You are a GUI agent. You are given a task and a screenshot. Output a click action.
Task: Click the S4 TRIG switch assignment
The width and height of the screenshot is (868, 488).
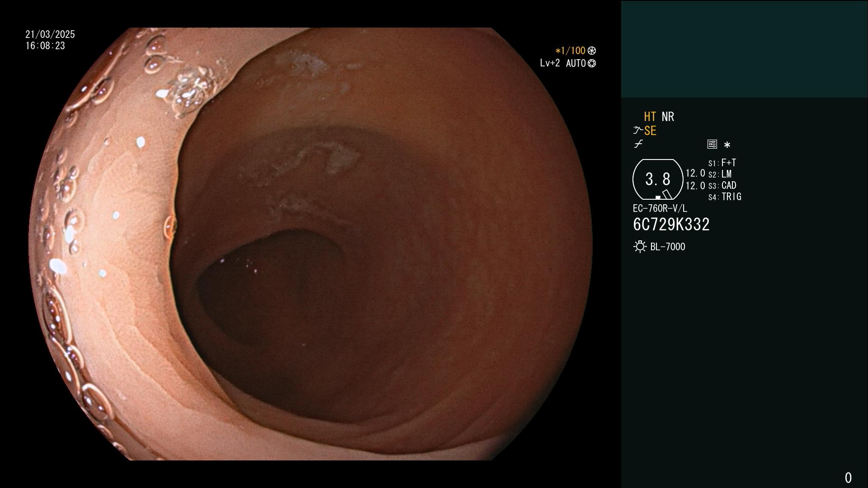725,197
